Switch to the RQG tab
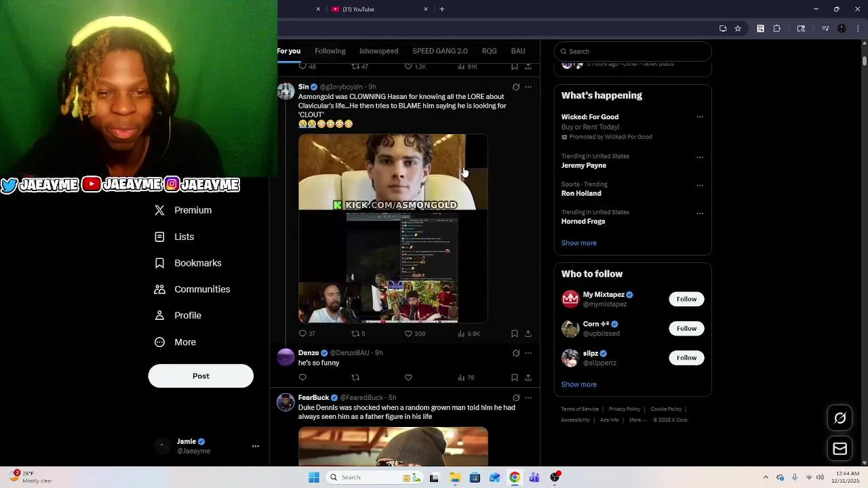Screen dimensions: 868x488 (489, 51)
